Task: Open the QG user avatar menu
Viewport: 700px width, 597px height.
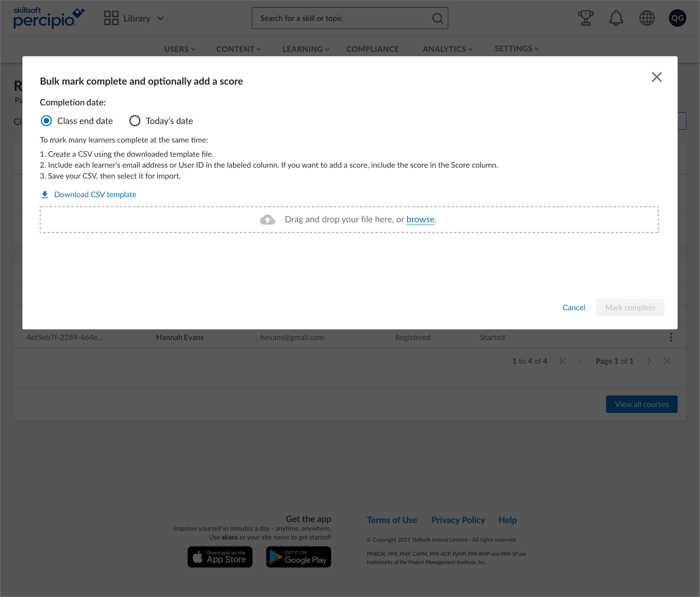Action: click(x=677, y=18)
